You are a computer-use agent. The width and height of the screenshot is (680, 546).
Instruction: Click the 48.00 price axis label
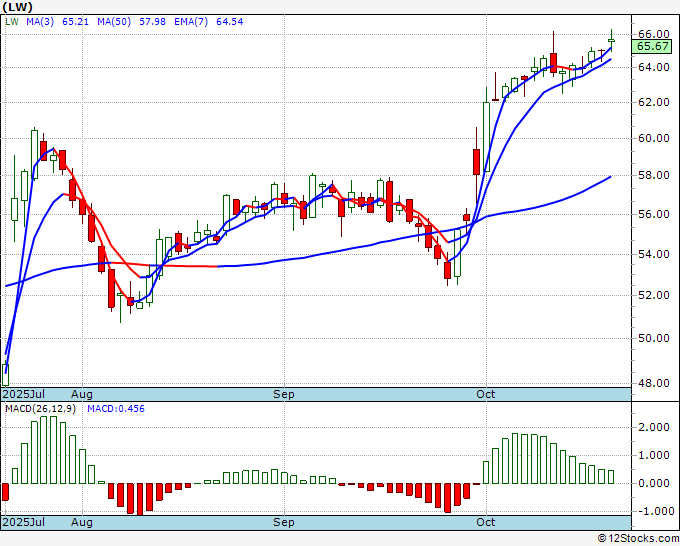654,383
